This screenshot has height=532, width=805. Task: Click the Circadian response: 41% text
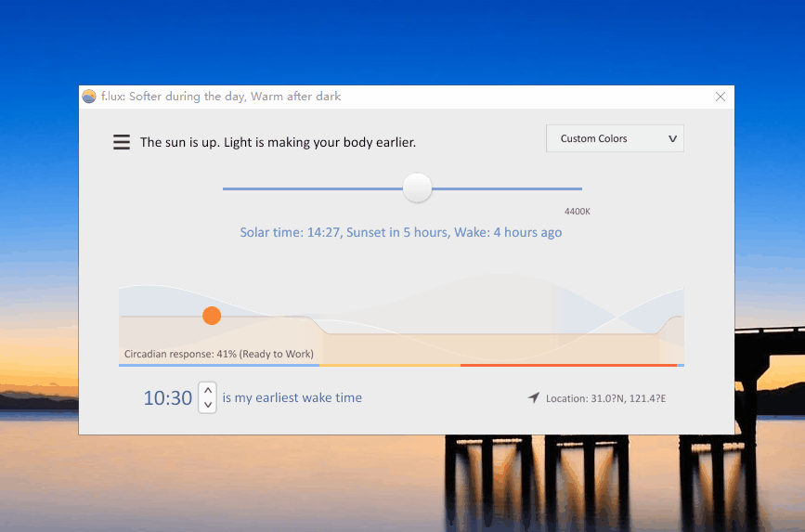tap(219, 354)
